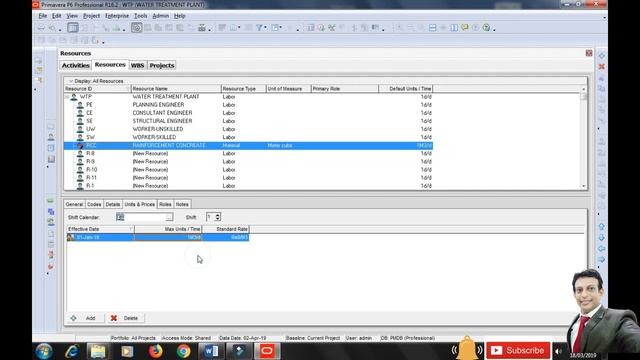640x360 pixels.
Task: Click the taskbar volume speaker icon
Action: point(558,351)
